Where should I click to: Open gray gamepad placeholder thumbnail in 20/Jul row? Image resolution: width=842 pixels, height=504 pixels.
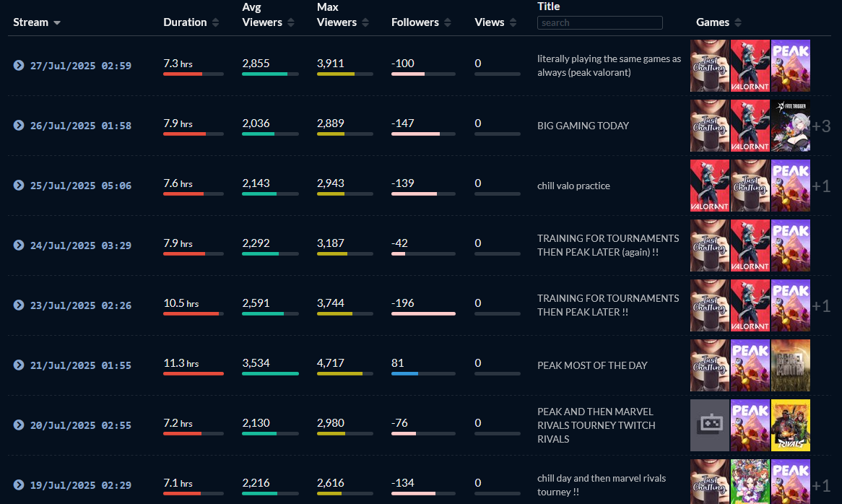pyautogui.click(x=710, y=425)
